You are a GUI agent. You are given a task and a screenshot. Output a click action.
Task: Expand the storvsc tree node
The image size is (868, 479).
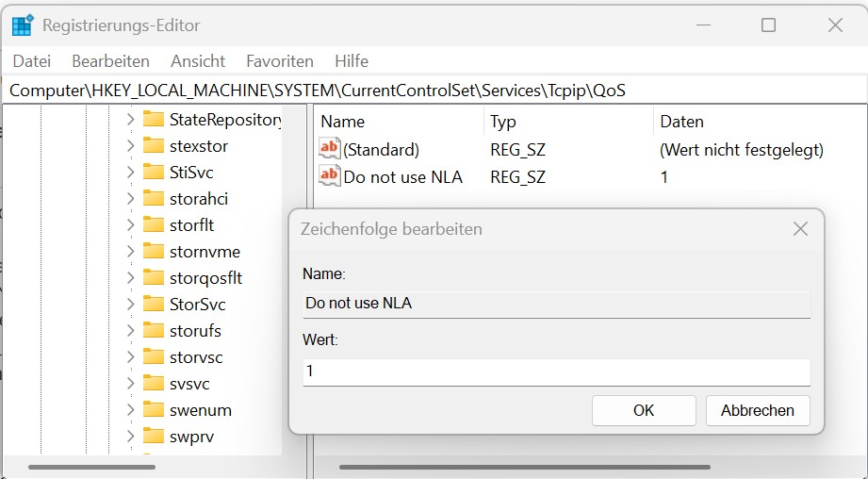131,357
